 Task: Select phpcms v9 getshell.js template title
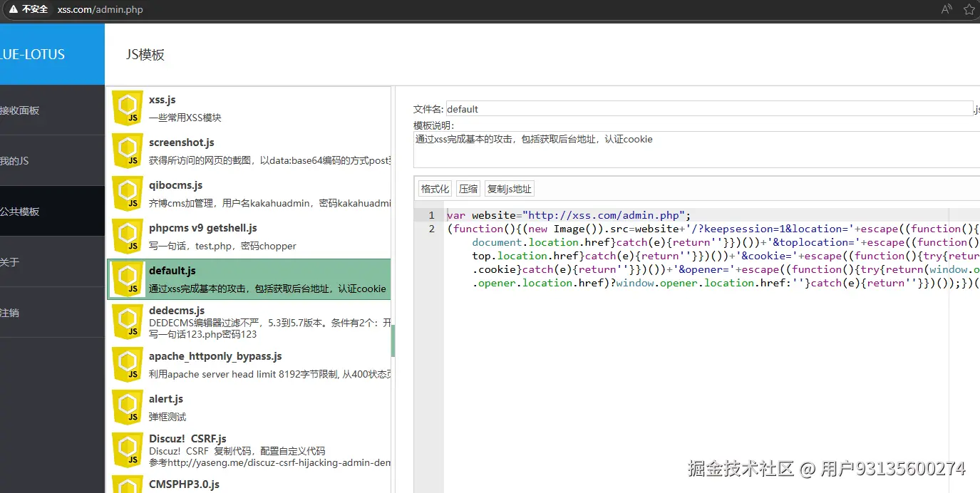pyautogui.click(x=203, y=228)
